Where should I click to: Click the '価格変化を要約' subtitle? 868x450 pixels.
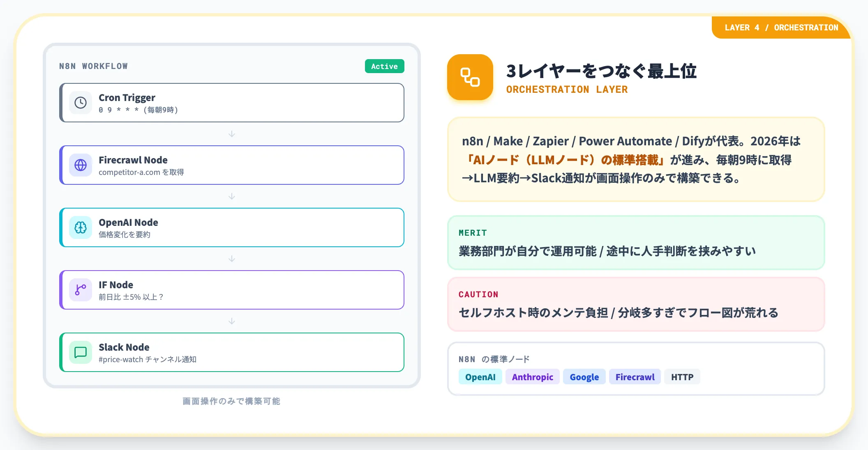point(125,235)
